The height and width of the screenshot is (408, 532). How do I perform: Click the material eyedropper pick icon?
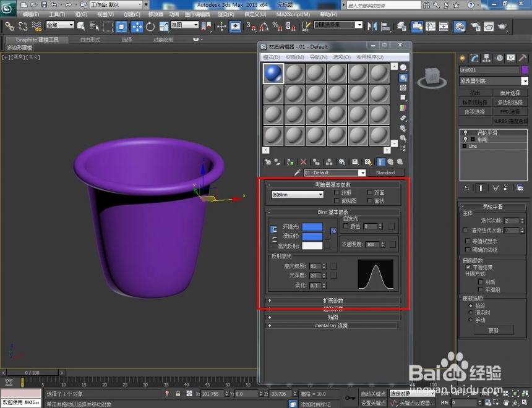coord(297,172)
